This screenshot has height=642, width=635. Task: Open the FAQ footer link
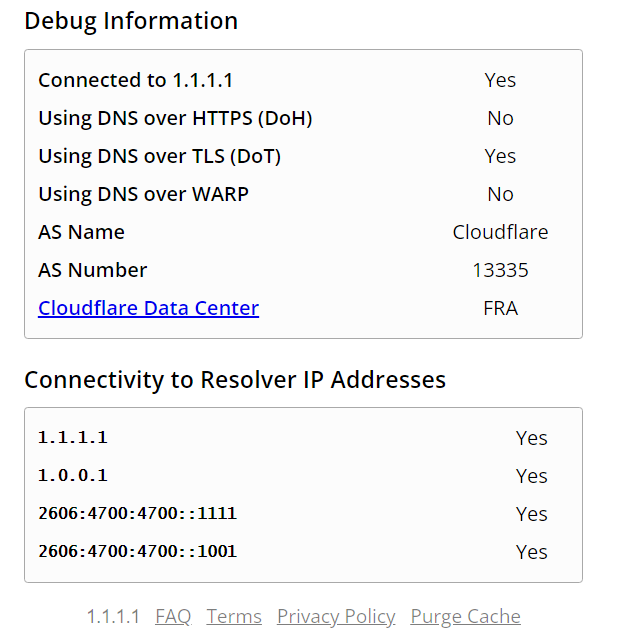click(173, 616)
